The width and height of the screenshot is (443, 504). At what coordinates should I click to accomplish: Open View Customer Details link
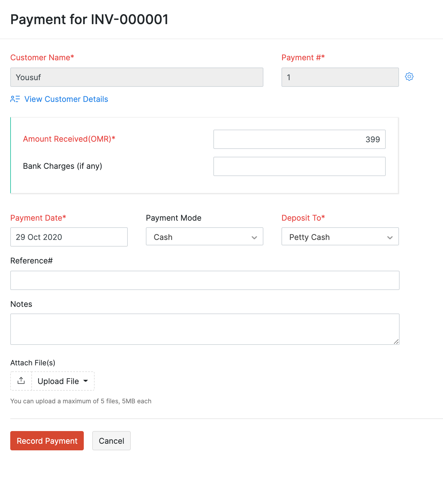click(66, 99)
